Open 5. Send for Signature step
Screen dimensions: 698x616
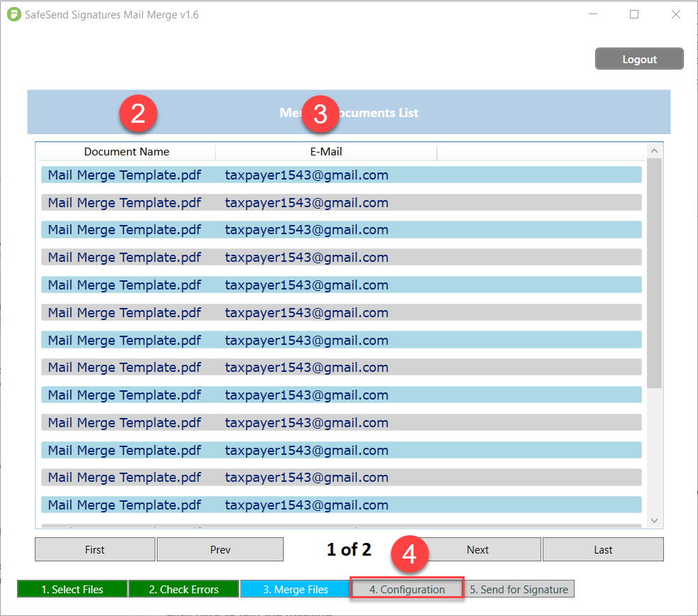pyautogui.click(x=519, y=589)
